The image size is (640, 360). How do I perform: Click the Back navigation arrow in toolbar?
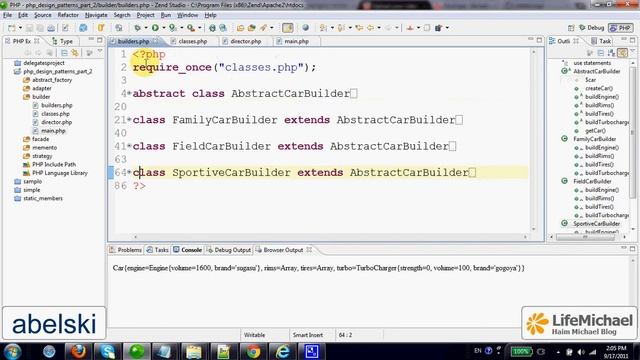370,28
